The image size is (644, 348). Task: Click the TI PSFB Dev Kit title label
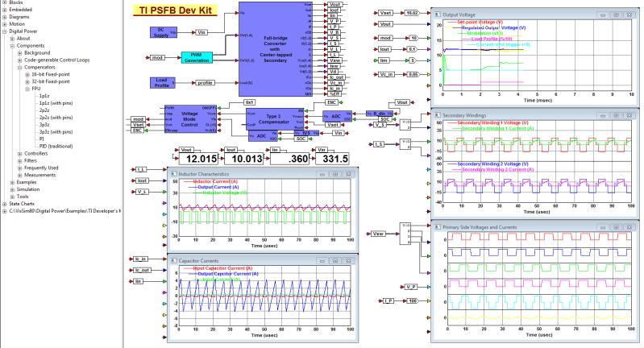tap(175, 10)
